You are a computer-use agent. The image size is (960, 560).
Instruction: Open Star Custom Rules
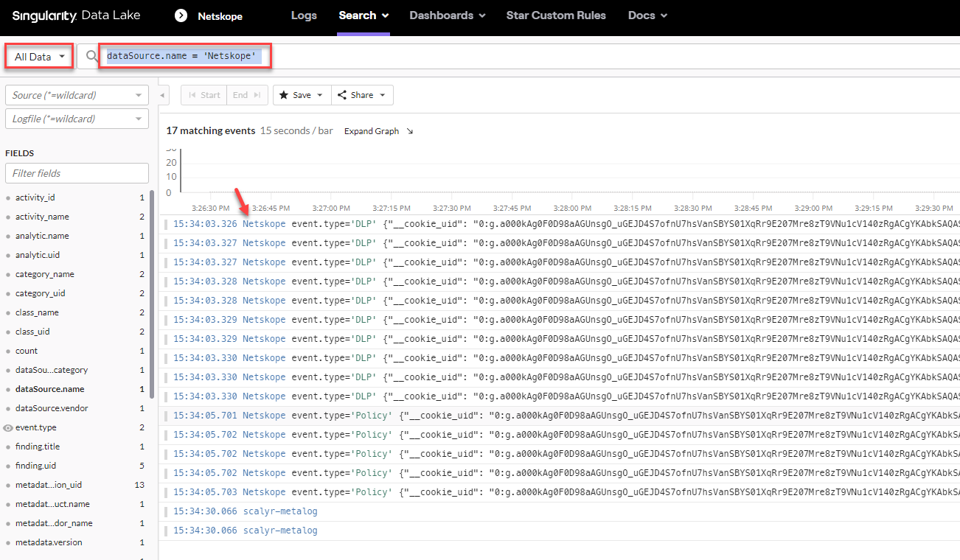tap(556, 15)
